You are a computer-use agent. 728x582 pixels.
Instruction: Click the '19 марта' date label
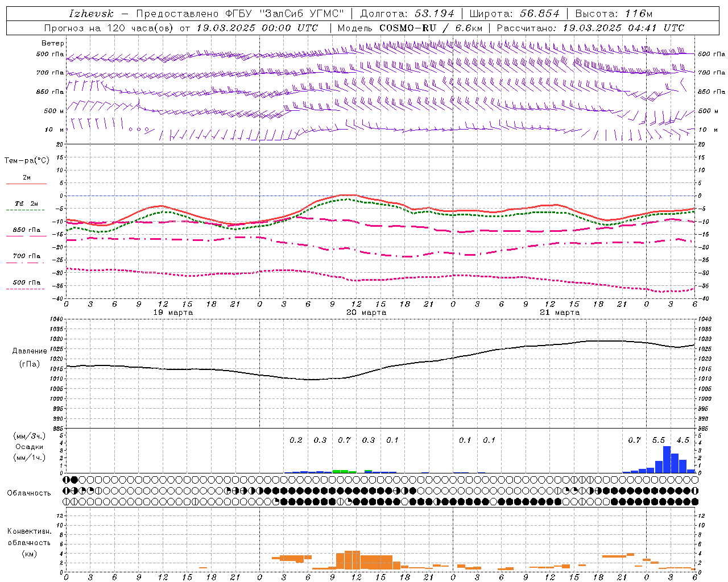pos(173,312)
